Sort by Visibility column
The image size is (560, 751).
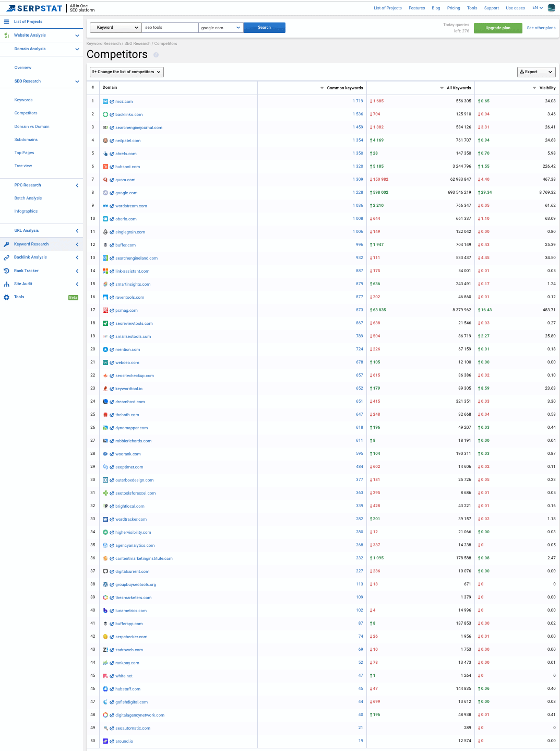click(x=544, y=88)
